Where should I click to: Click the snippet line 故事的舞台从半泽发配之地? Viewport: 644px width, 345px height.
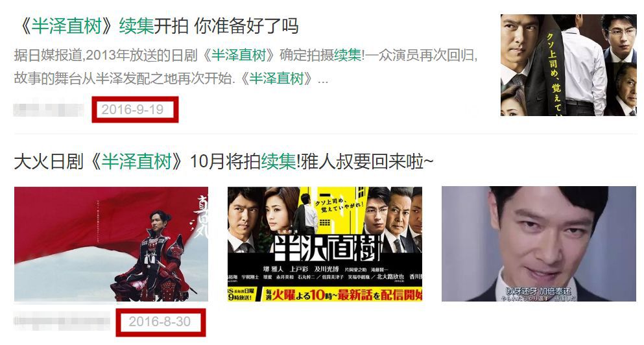171,78
